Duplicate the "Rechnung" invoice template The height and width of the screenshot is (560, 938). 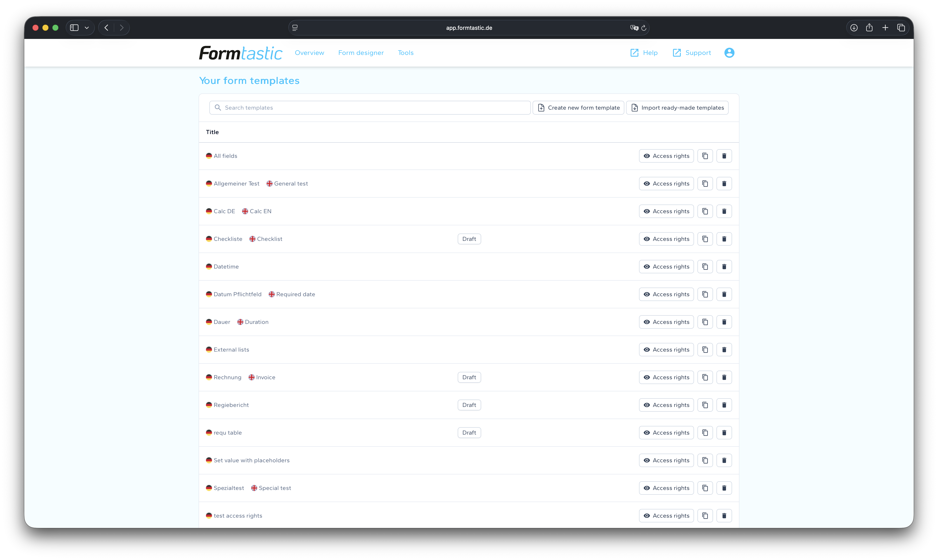click(705, 377)
